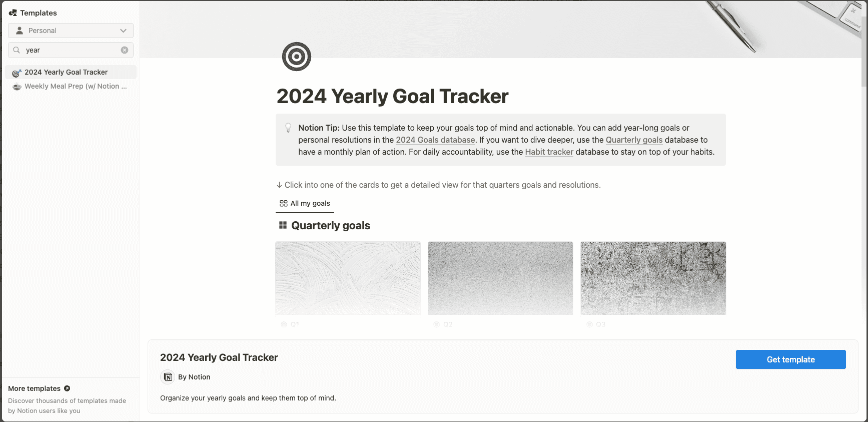Open the Habit tracker link
Image resolution: width=868 pixels, height=422 pixels.
[549, 152]
